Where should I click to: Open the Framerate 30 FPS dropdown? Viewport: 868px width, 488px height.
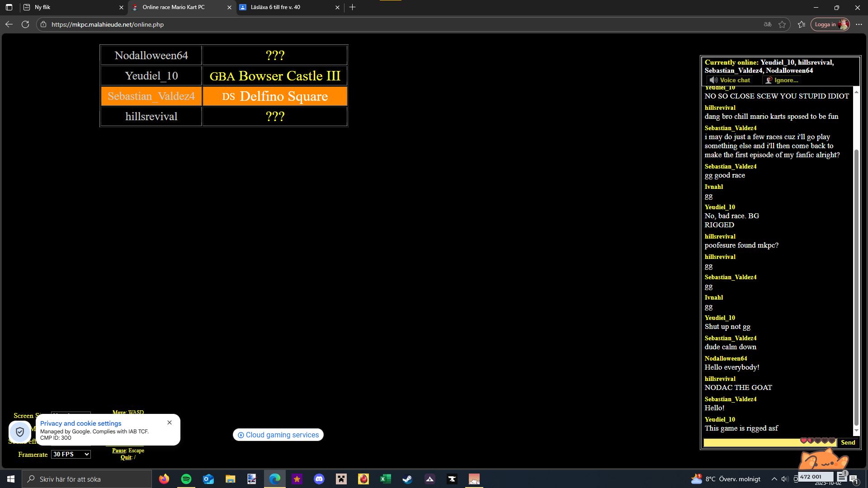[71, 454]
